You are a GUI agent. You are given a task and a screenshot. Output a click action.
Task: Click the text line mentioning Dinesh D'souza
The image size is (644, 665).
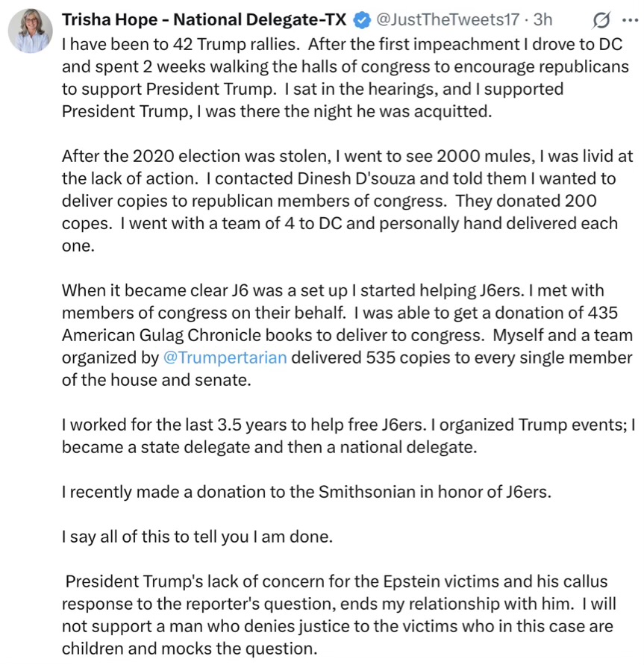(x=339, y=178)
